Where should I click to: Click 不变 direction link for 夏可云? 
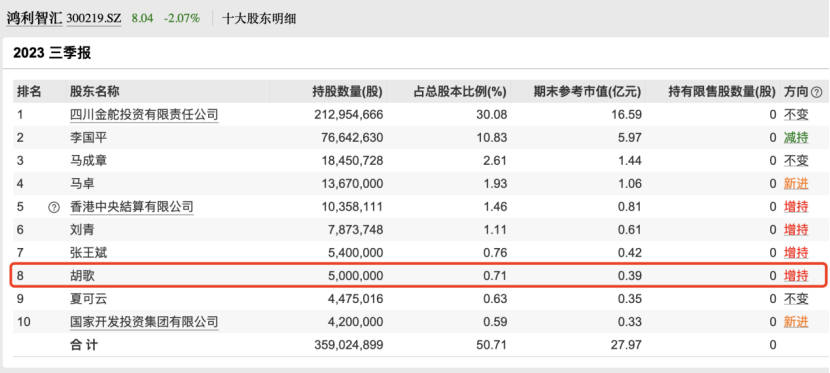796,299
